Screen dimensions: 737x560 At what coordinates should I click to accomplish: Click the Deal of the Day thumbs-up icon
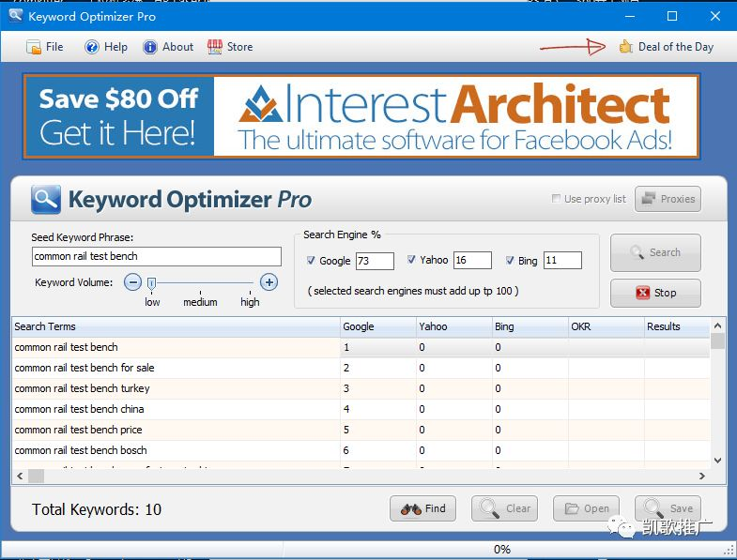point(626,47)
